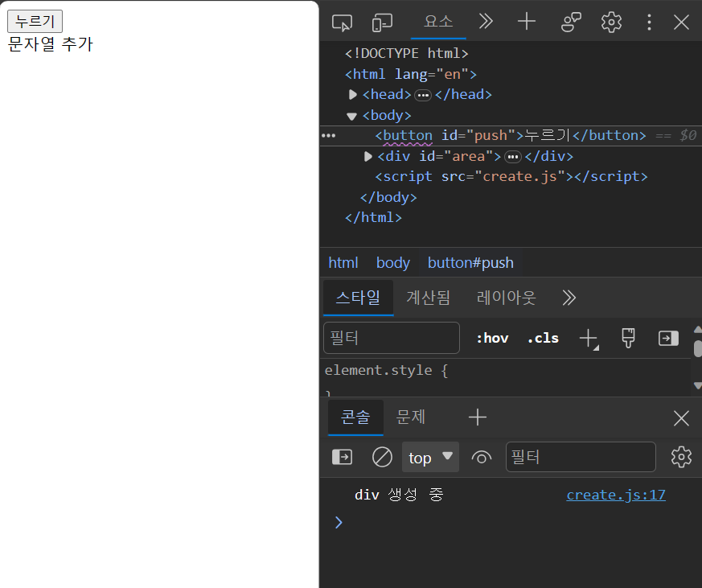This screenshot has height=588, width=702.
Task: Select the script src="create.js" line
Action: click(x=511, y=176)
